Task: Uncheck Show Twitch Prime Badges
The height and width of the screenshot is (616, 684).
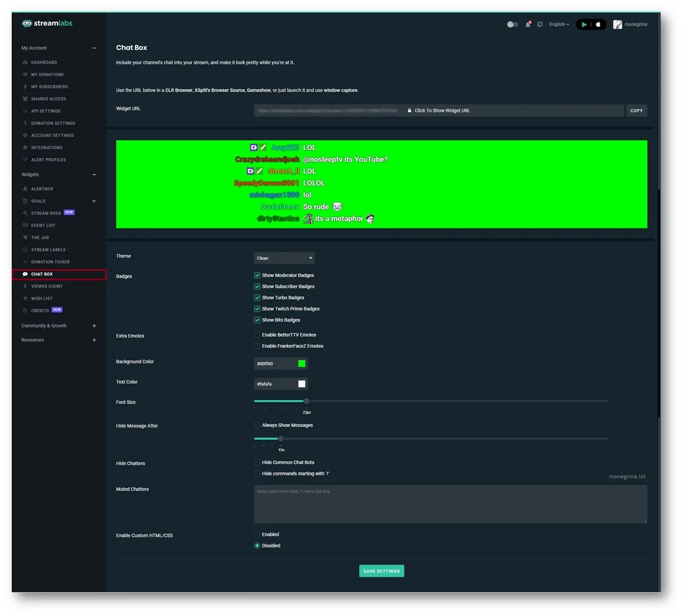Action: (x=257, y=309)
